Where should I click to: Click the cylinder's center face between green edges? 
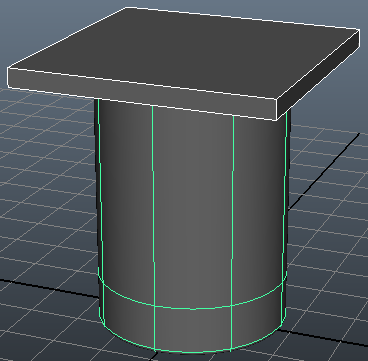(x=193, y=207)
